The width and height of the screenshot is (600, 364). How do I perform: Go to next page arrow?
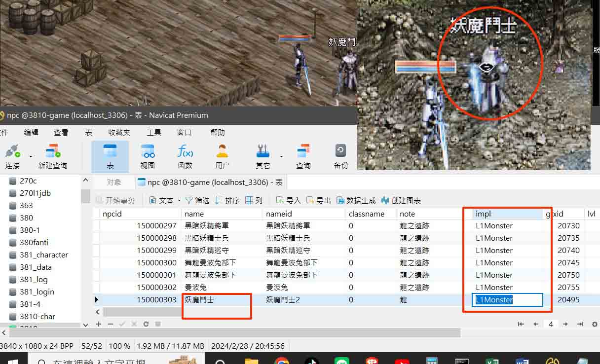pos(565,324)
